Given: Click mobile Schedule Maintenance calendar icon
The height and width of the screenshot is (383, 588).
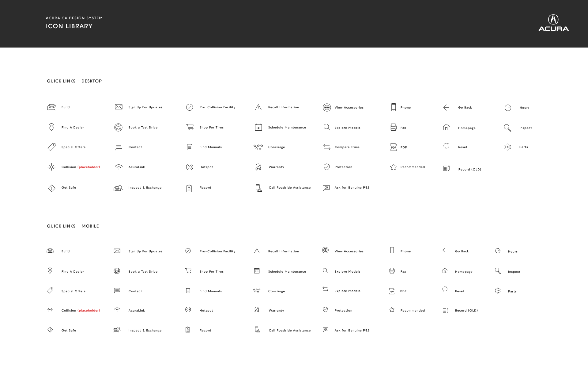Looking at the screenshot, I should pyautogui.click(x=257, y=271).
